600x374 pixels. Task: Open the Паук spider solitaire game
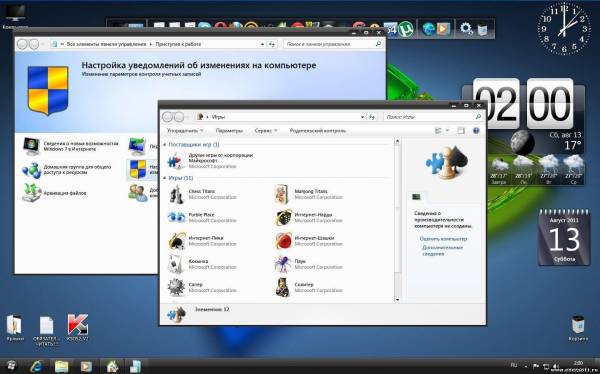coord(308,264)
